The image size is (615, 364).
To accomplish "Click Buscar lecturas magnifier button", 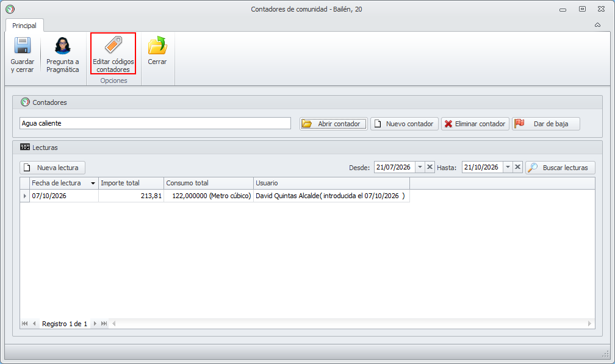I will coord(560,168).
